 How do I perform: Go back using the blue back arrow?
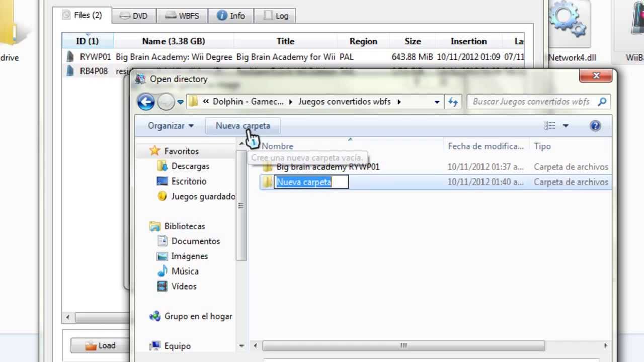click(x=146, y=102)
